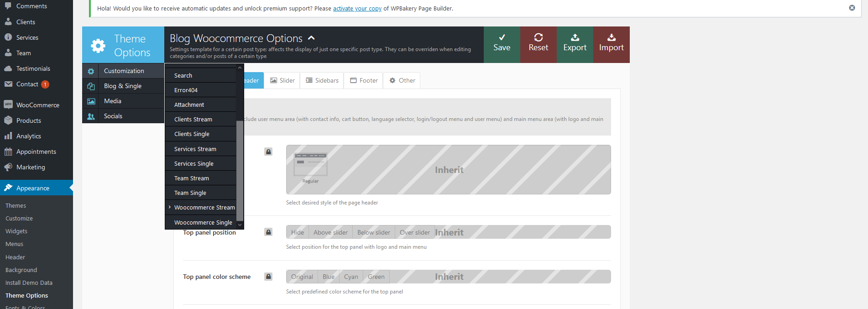Select Clients Single option
Viewport: 868px width, 309px height.
point(201,134)
